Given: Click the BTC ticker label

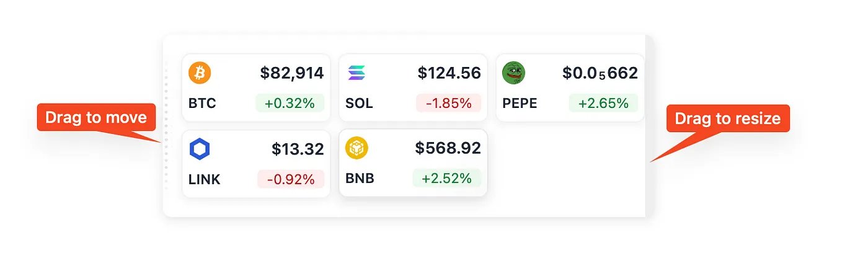Looking at the screenshot, I should tap(202, 103).
